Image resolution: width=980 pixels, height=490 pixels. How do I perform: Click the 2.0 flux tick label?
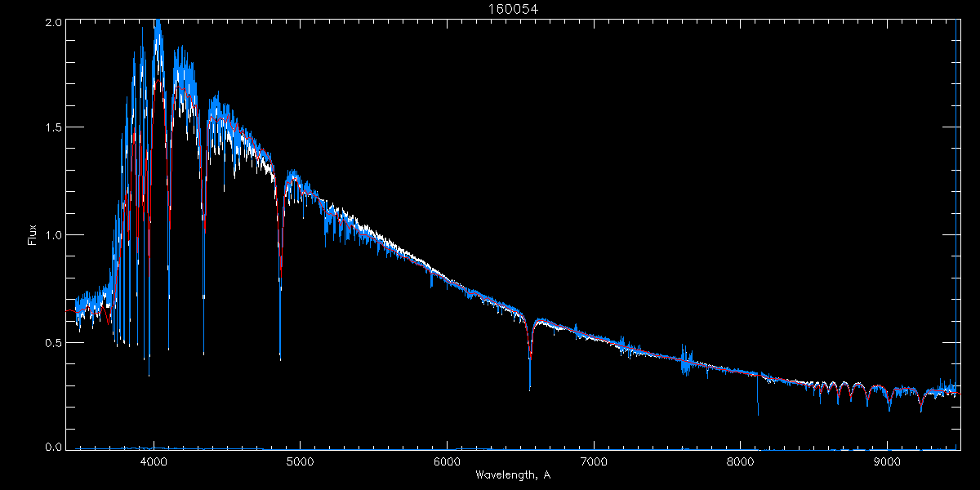click(53, 23)
